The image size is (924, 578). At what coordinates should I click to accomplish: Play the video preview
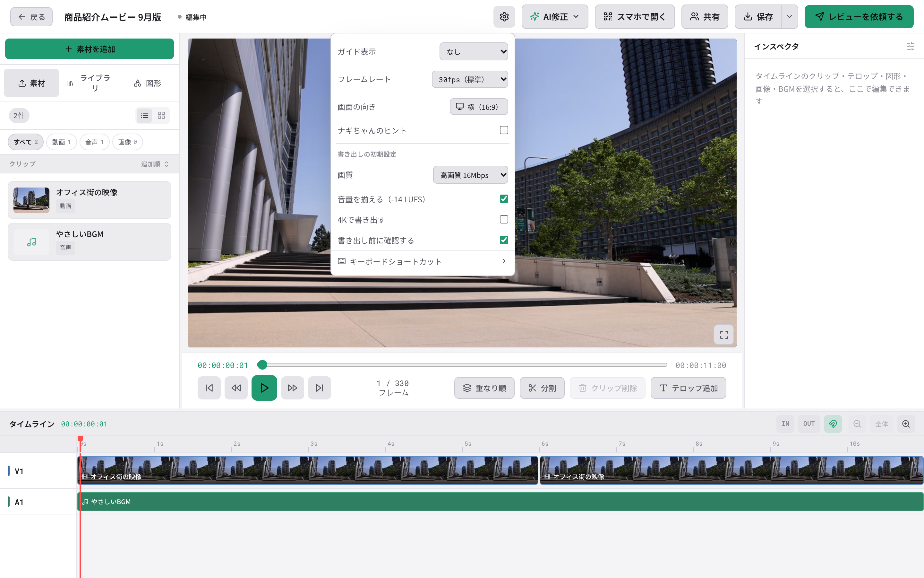click(x=264, y=388)
